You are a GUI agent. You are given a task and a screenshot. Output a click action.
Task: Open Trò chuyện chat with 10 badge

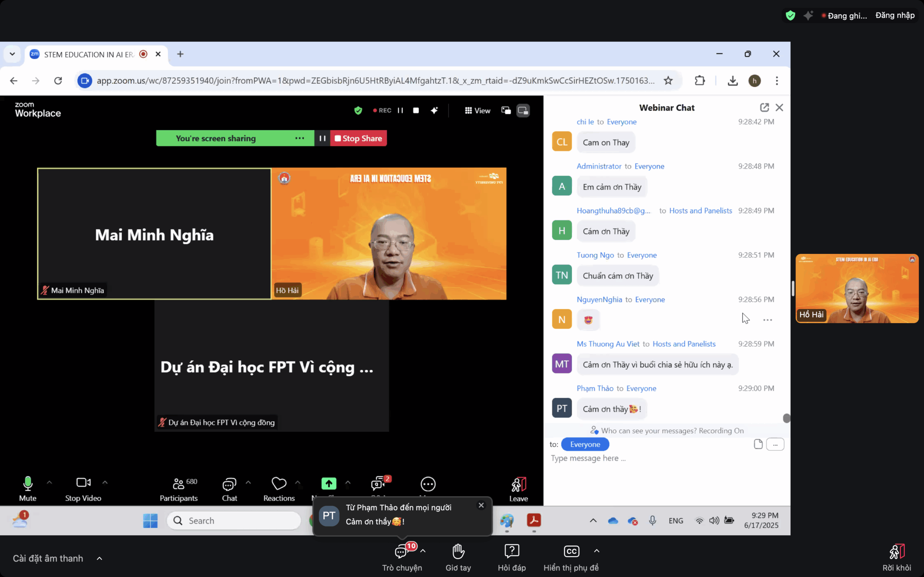click(x=401, y=552)
